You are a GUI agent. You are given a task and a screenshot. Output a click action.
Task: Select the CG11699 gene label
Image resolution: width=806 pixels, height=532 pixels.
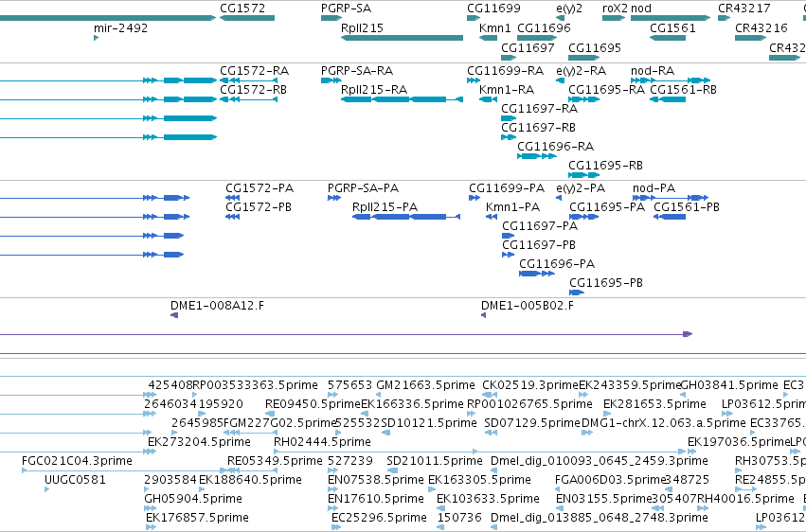pos(493,9)
